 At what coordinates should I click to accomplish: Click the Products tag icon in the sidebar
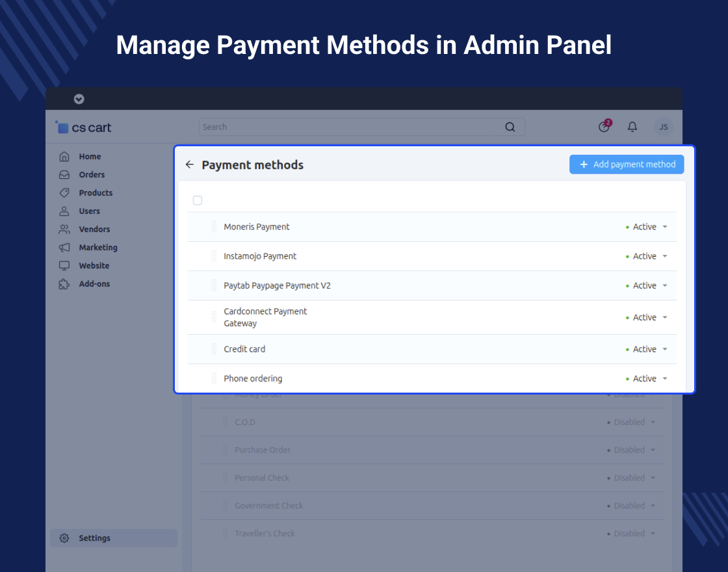pos(64,192)
